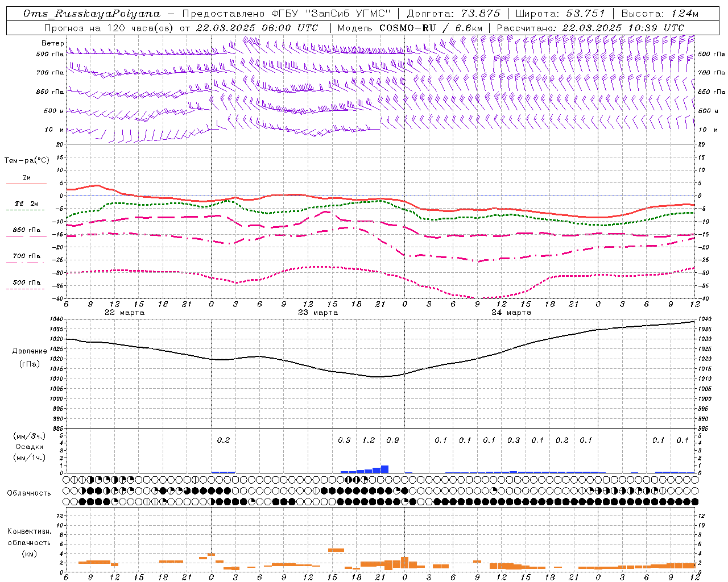Click the '23 марта' date label
This screenshot has height=582, width=728.
click(318, 313)
